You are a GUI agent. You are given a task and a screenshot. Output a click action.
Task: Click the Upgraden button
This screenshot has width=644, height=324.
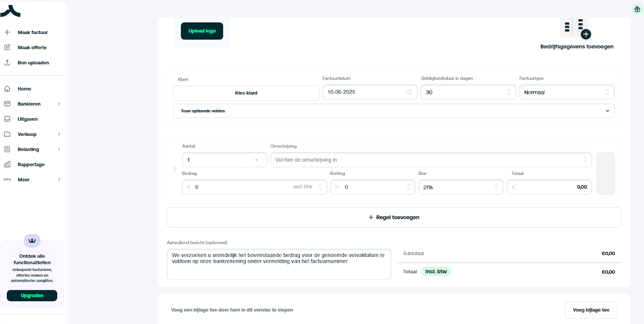point(32,295)
